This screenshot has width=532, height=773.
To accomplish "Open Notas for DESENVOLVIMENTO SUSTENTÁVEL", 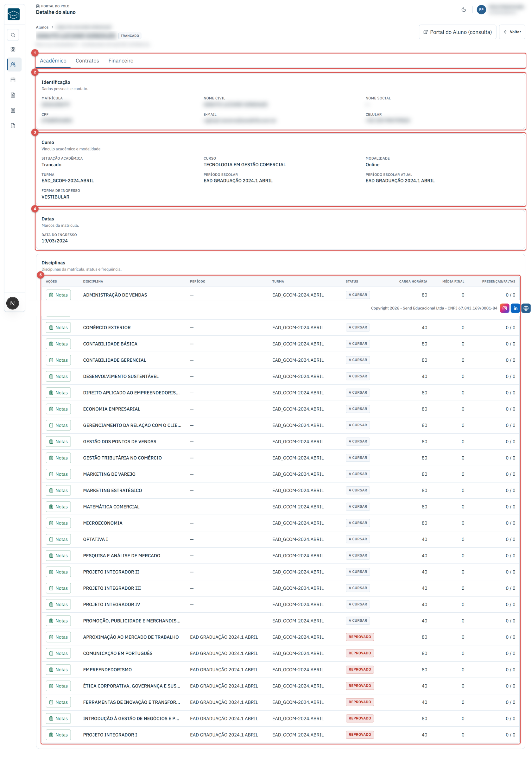I will coord(58,377).
